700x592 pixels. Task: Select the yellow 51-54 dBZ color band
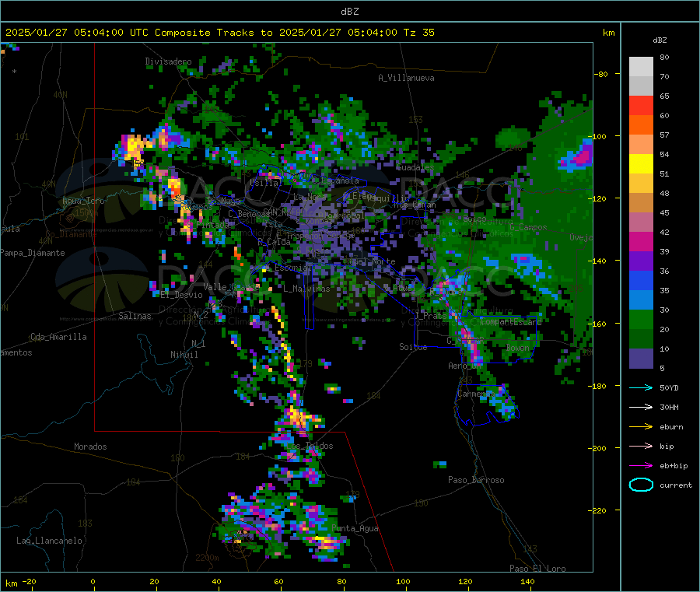[641, 164]
